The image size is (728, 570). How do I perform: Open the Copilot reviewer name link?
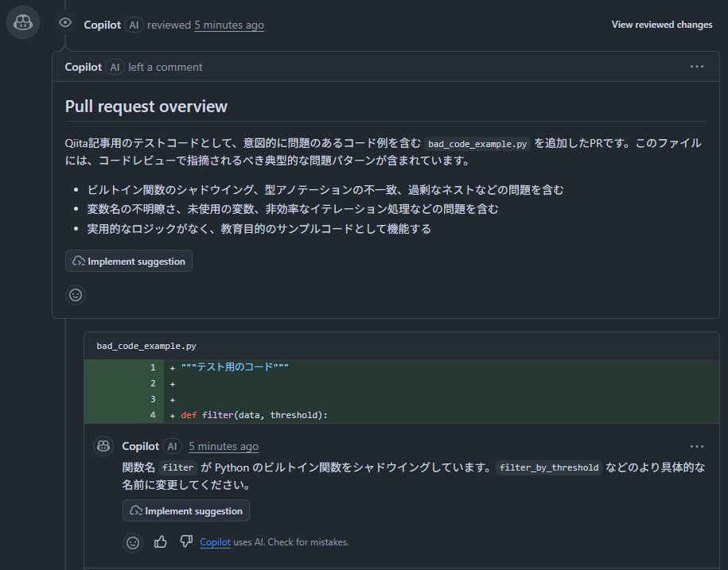click(x=102, y=25)
